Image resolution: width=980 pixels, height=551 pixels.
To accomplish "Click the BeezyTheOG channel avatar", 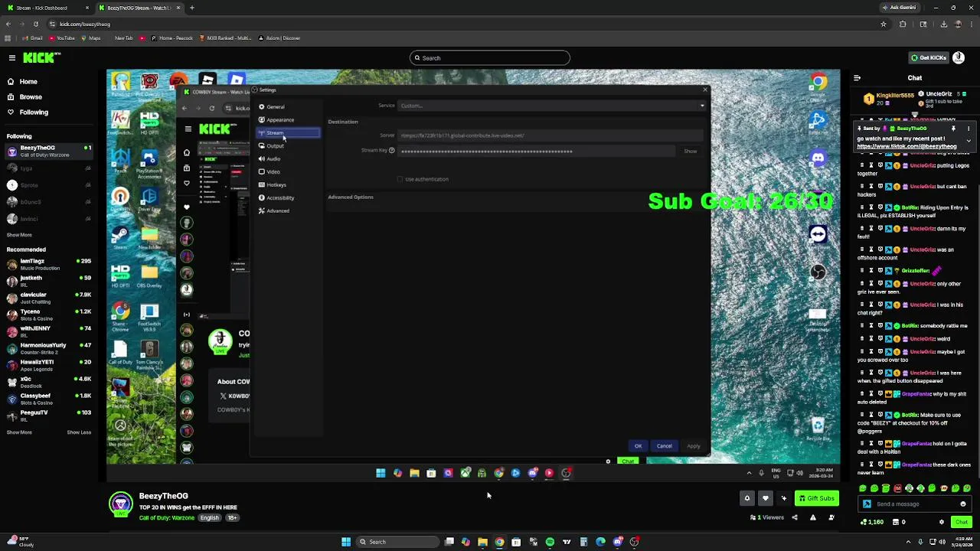I will click(x=120, y=504).
